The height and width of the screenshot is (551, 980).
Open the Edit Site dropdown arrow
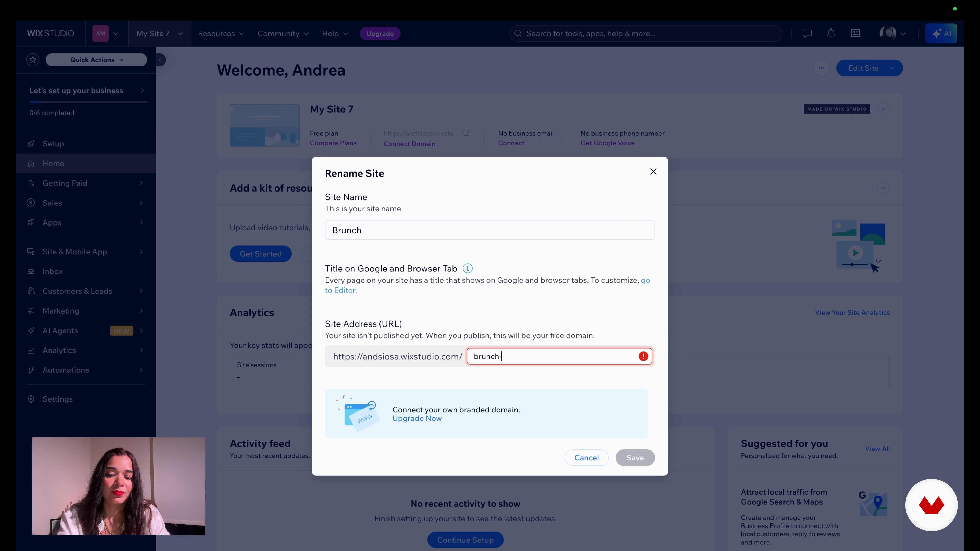pyautogui.click(x=892, y=68)
